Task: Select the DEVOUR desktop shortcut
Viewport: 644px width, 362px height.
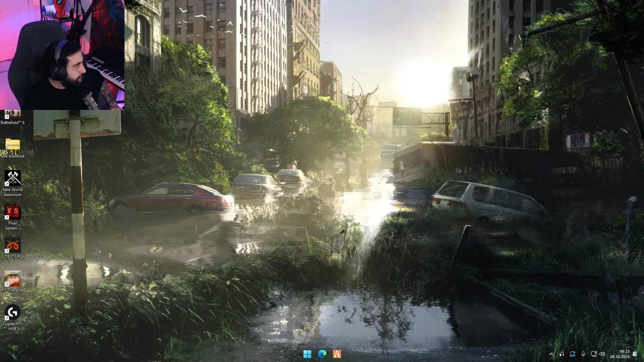Action: click(13, 248)
